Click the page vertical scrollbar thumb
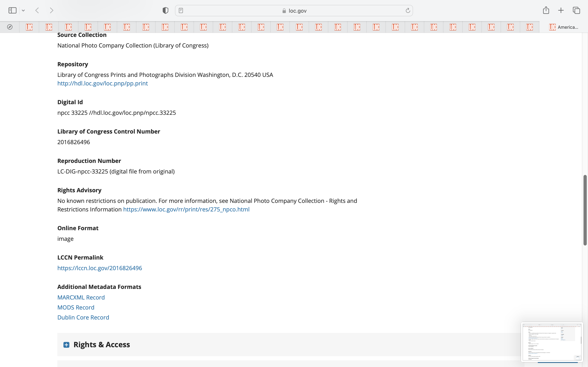 coord(585,210)
